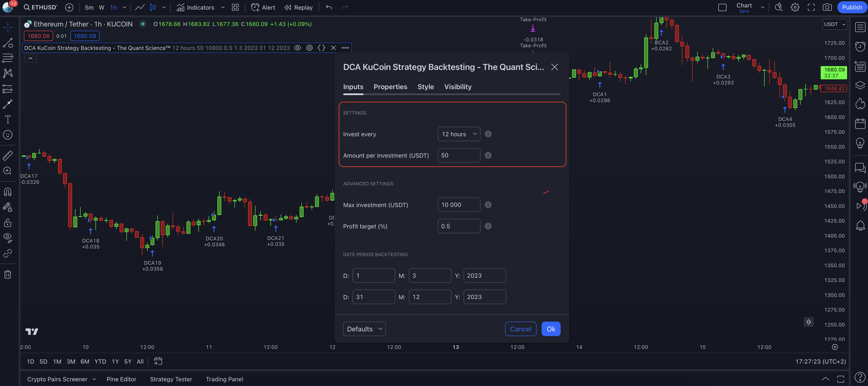Open the Indicators menu

coord(196,7)
